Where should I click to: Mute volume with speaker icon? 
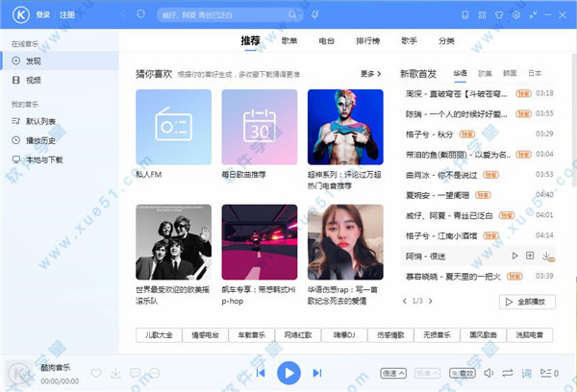[489, 373]
